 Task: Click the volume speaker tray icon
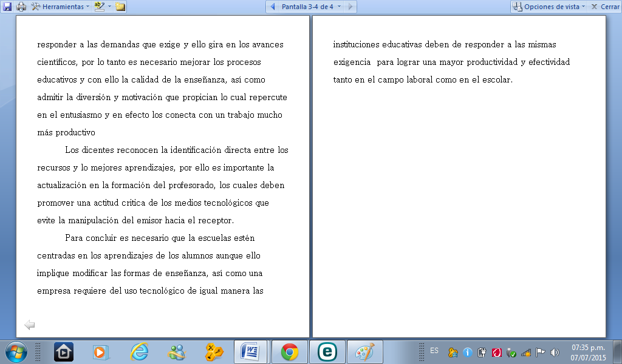tap(555, 352)
